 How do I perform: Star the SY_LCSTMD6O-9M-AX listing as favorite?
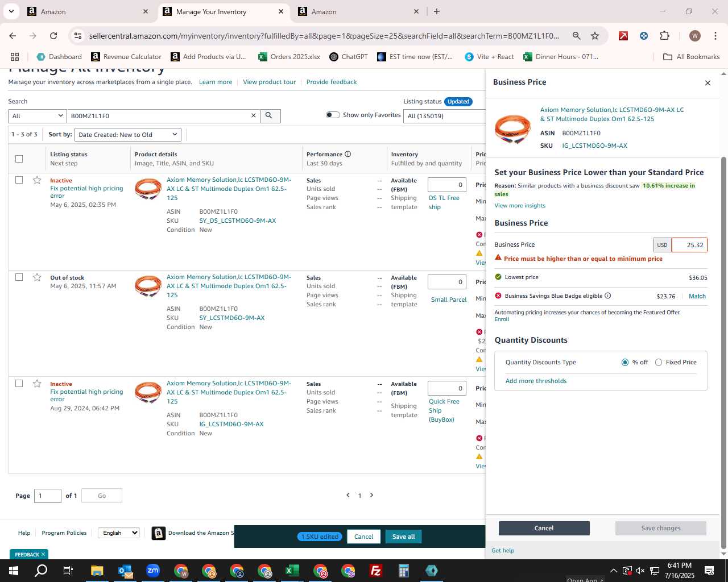(x=37, y=277)
